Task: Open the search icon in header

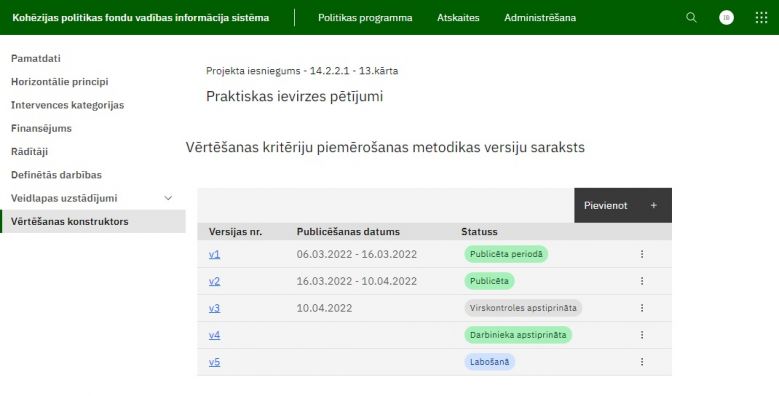Action: pyautogui.click(x=691, y=17)
